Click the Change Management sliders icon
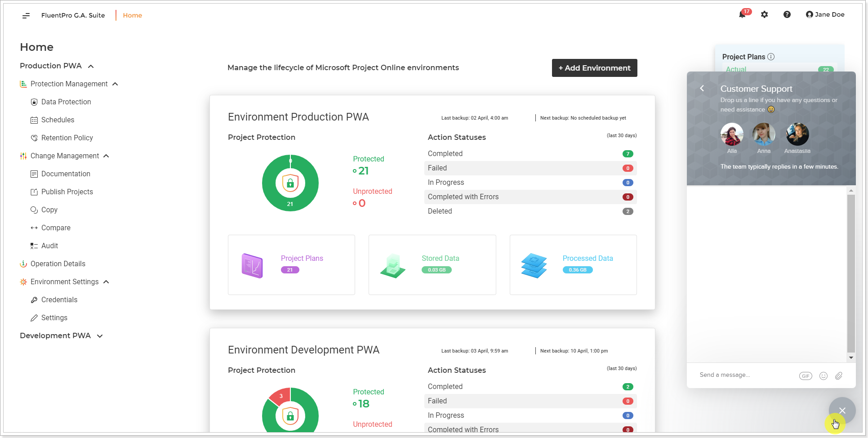This screenshot has height=438, width=868. point(23,156)
